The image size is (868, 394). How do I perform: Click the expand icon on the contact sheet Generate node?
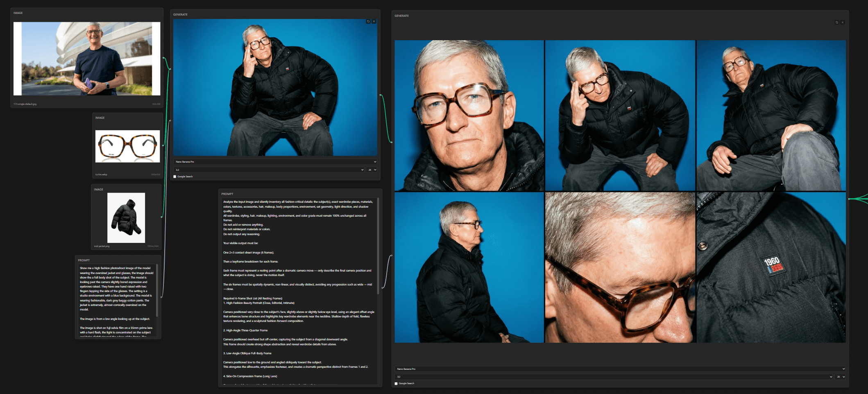[843, 23]
